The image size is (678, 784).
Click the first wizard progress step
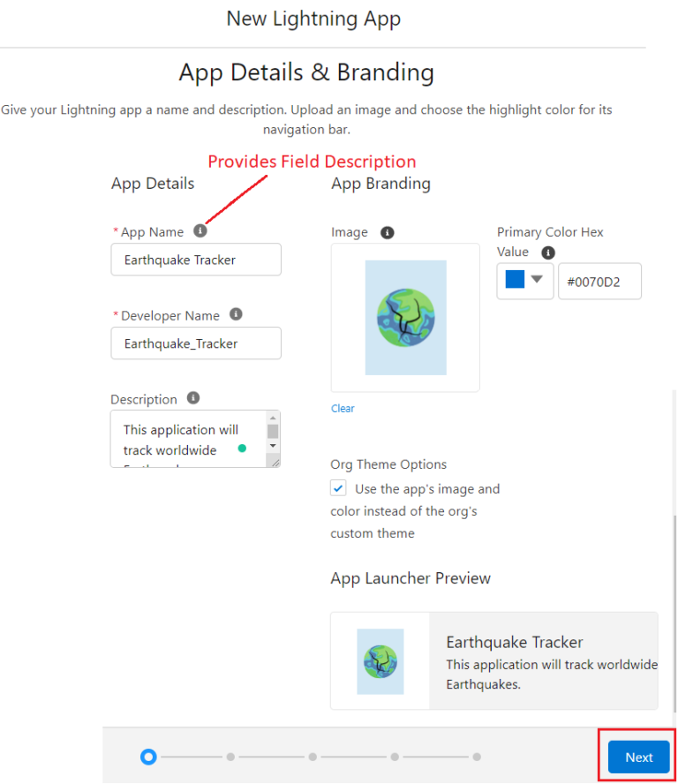[148, 757]
